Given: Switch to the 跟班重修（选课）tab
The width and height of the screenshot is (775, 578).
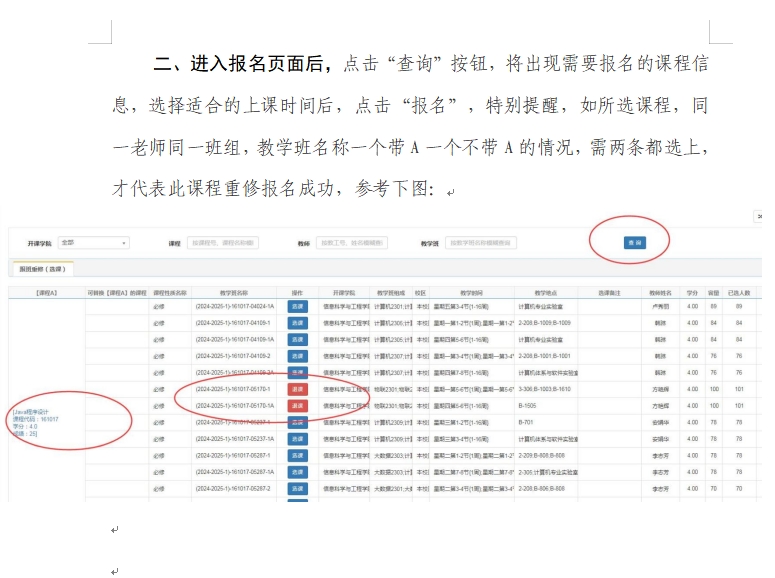Looking at the screenshot, I should point(43,269).
